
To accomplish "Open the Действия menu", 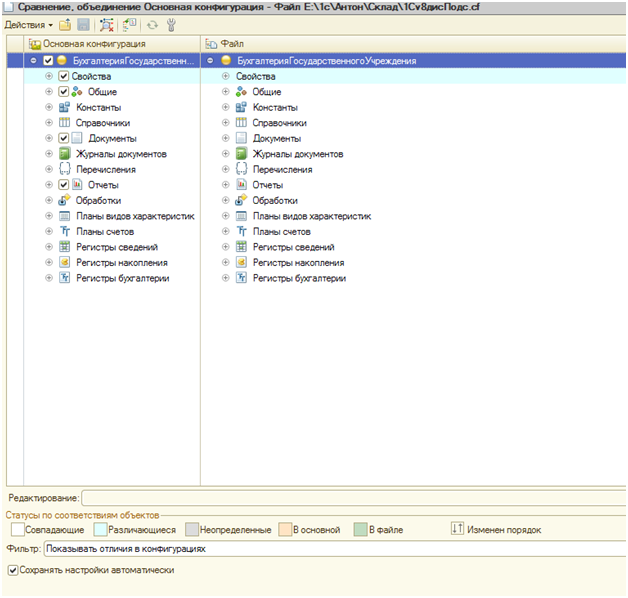I will coord(28,25).
